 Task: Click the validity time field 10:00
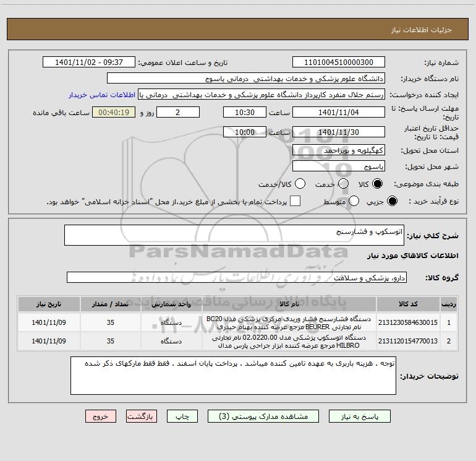click(245, 132)
